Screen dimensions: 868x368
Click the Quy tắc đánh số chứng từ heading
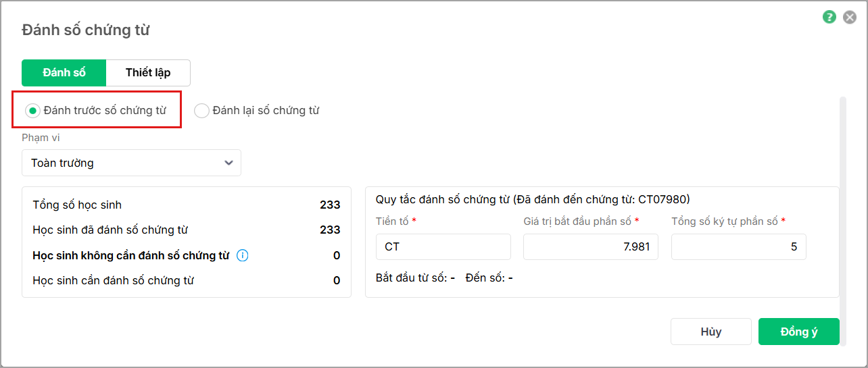532,199
